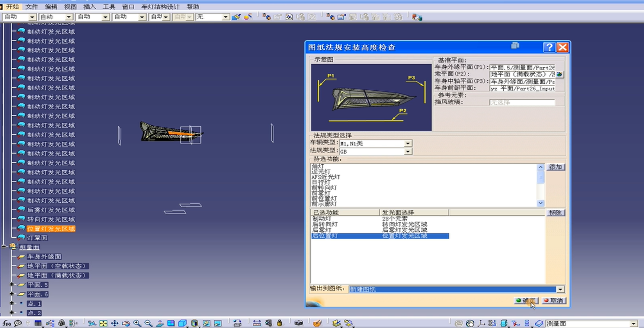
Task: Click the camera capture icon
Action: pyautogui.click(x=298, y=323)
